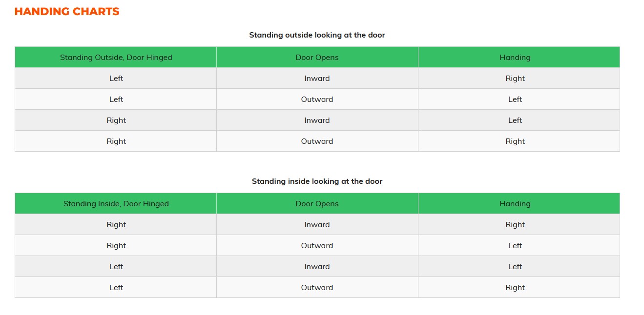
Task: Select 'Standing outside looking at the door' caption
Action: point(317,35)
